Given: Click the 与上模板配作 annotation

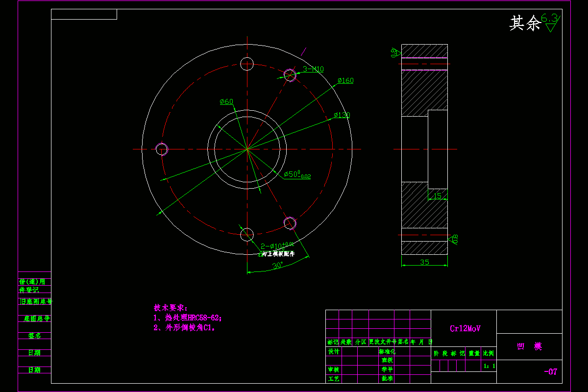Looking at the screenshot, I should pos(278,254).
